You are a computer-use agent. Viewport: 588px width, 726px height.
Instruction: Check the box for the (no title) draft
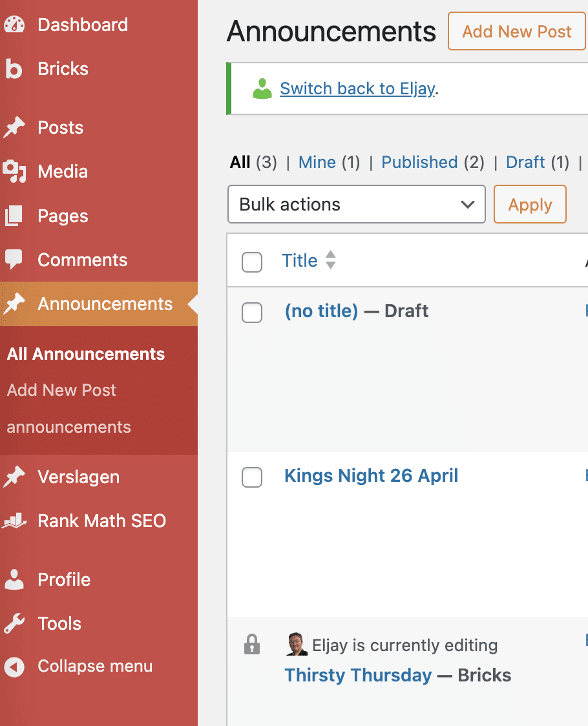(x=252, y=313)
